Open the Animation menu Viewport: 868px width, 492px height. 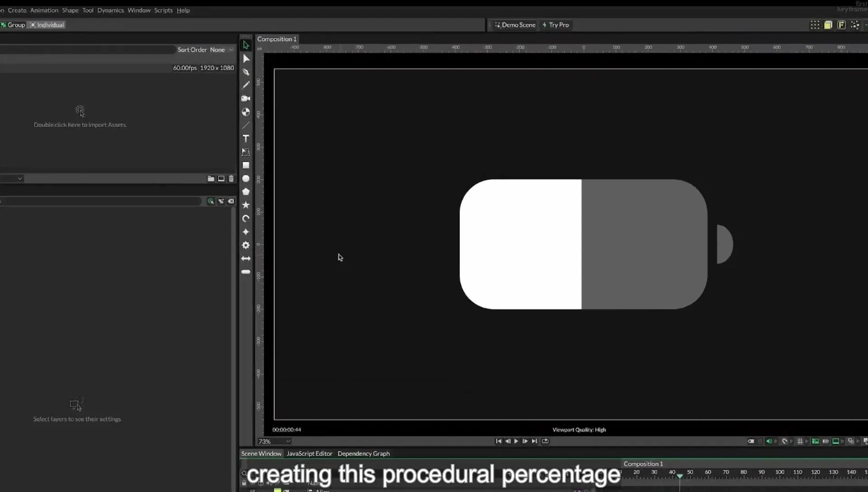pyautogui.click(x=44, y=10)
